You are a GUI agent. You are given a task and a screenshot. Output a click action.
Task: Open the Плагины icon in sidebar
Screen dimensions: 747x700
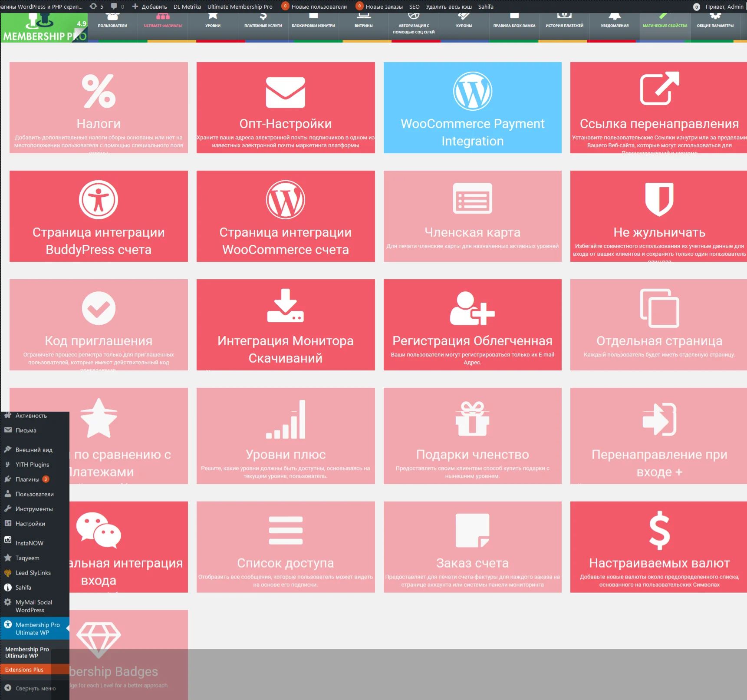[x=7, y=479]
